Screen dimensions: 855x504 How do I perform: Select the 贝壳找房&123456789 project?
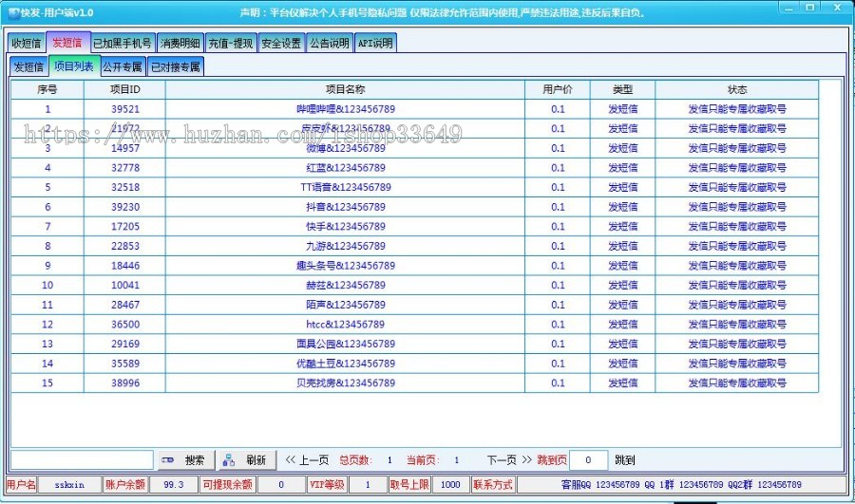click(346, 383)
